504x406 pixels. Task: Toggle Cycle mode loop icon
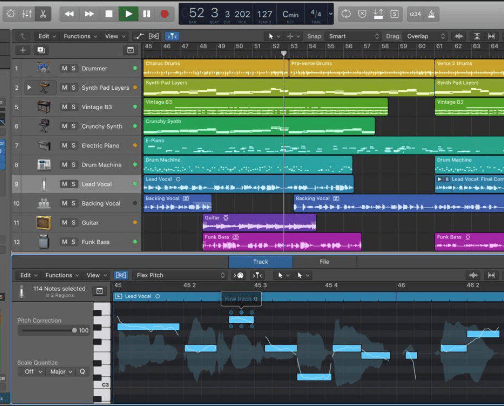click(x=346, y=14)
